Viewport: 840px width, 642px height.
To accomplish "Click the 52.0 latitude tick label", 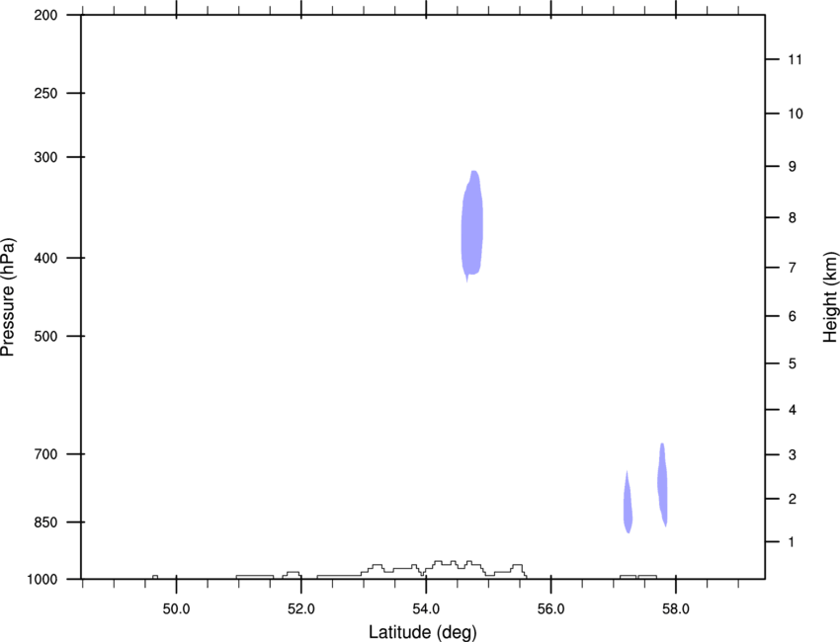I will point(301,609).
